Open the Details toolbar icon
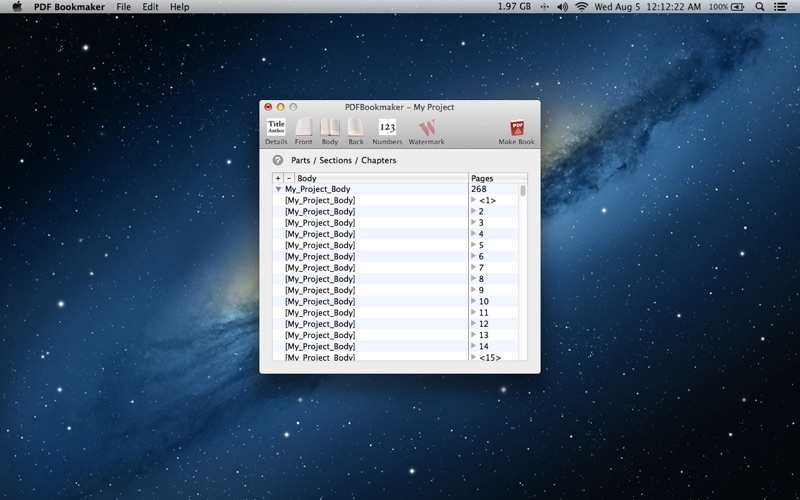800x500 pixels. 276,128
